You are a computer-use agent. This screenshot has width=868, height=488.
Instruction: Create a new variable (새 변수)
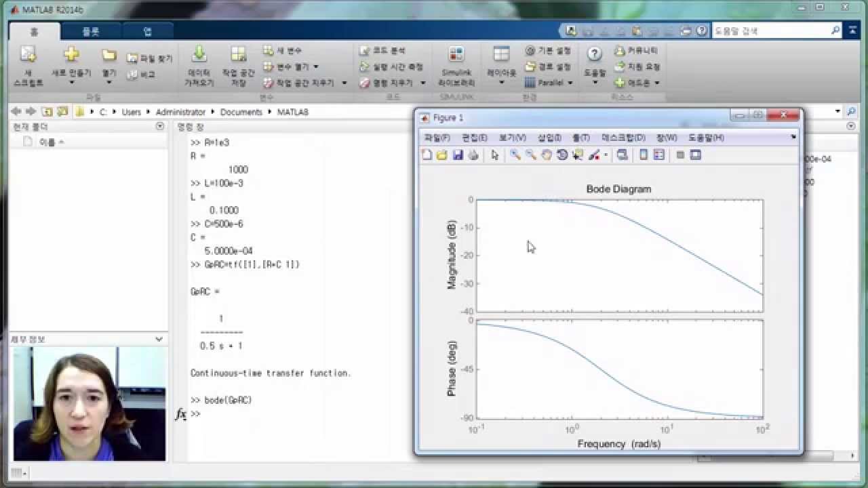pos(283,51)
